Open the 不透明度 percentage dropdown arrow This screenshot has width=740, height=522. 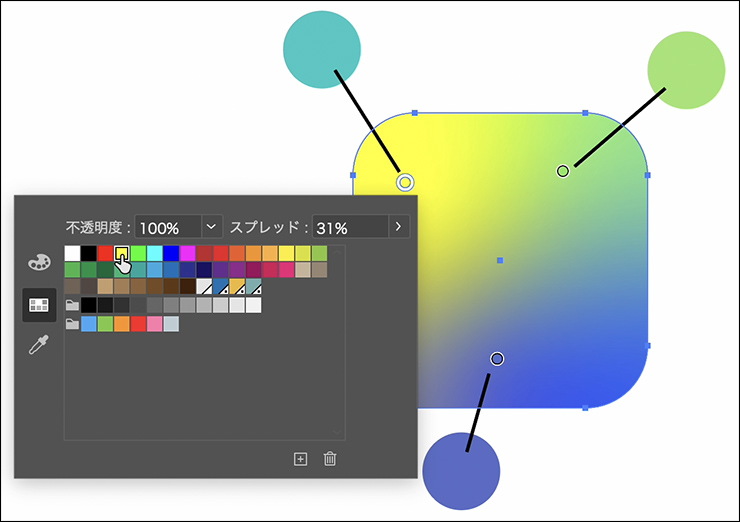[x=211, y=227]
